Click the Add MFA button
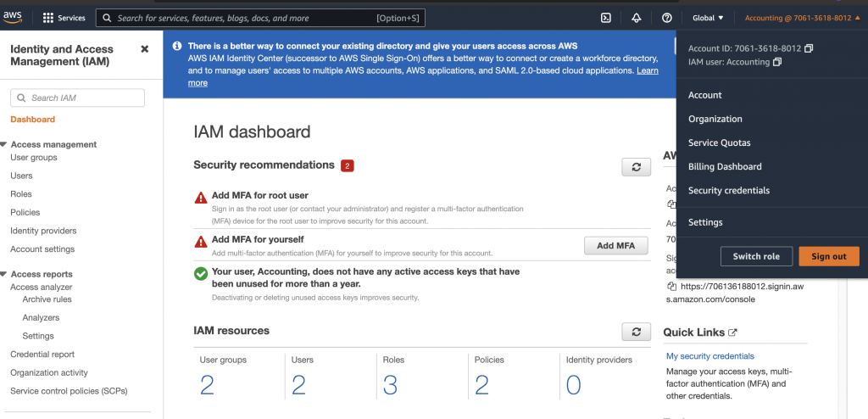Image resolution: width=868 pixels, height=419 pixels. pyautogui.click(x=615, y=245)
